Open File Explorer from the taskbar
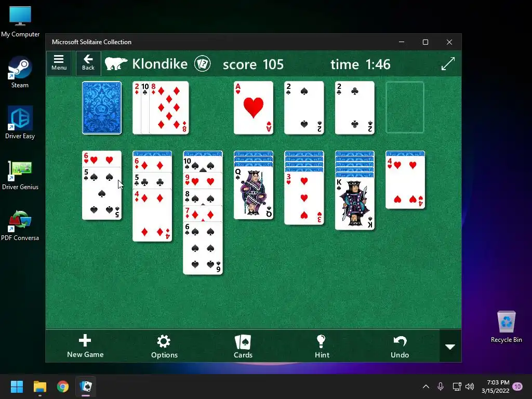Image resolution: width=532 pixels, height=399 pixels. coord(39,387)
